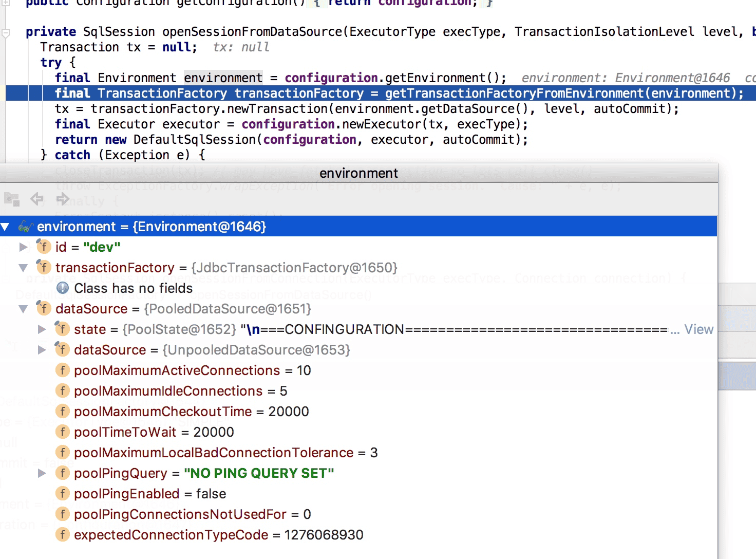
Task: Expand the UnpooledDataSource dataSource node
Action: click(42, 350)
